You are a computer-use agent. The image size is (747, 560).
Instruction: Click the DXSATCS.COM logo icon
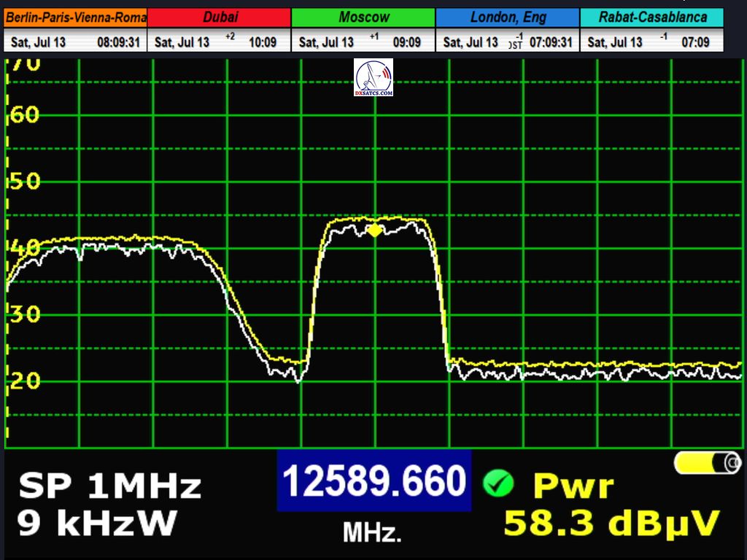click(x=373, y=78)
